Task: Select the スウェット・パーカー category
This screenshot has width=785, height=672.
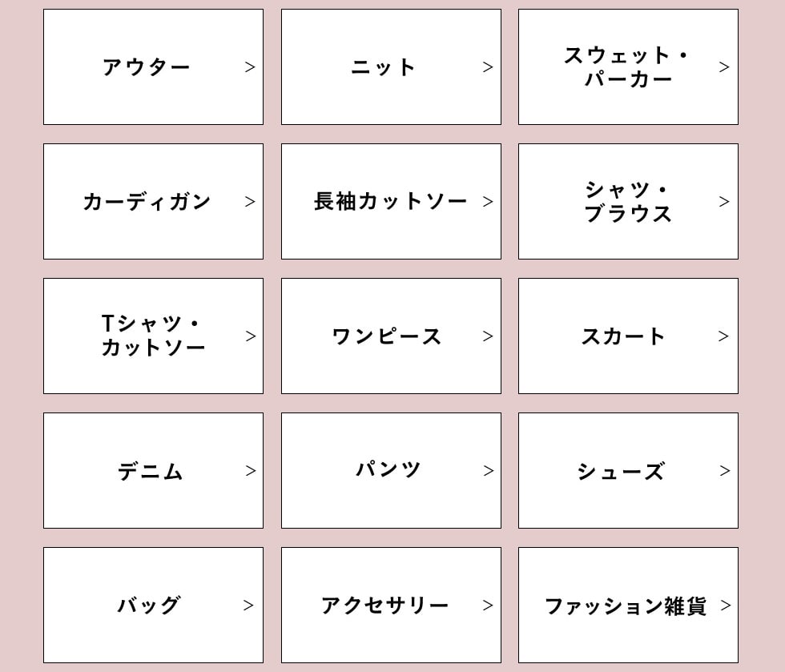Action: (x=627, y=67)
